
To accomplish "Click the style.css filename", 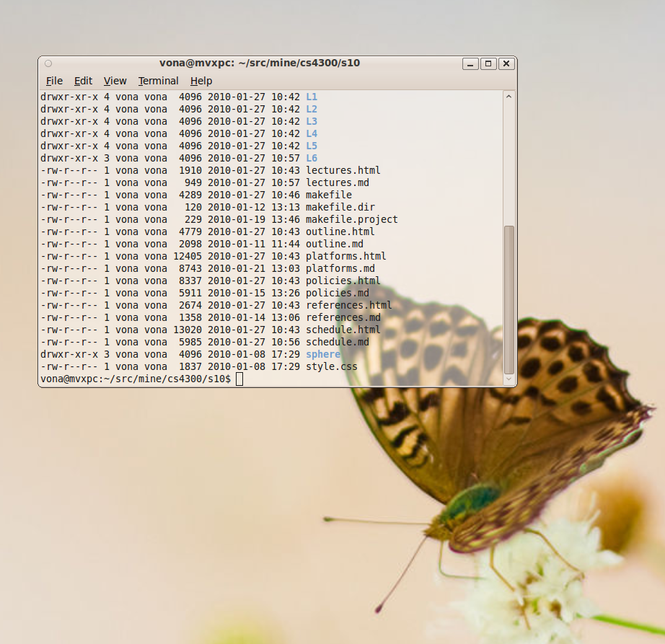I will [x=331, y=366].
